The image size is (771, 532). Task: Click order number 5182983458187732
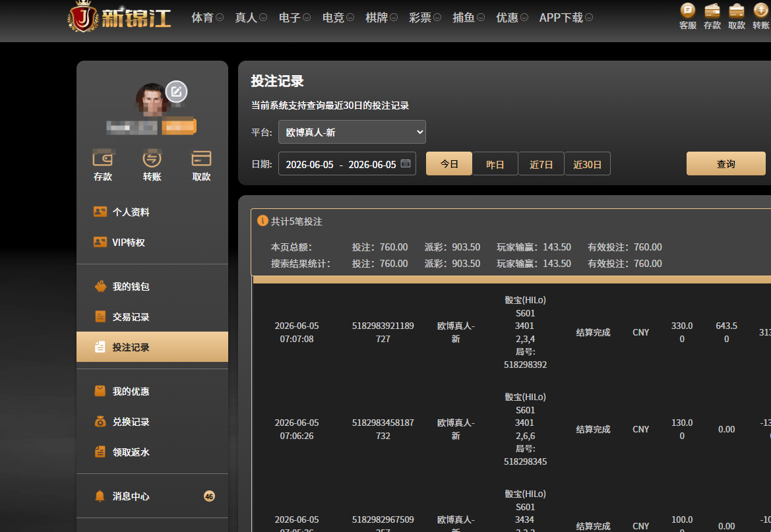tap(383, 429)
